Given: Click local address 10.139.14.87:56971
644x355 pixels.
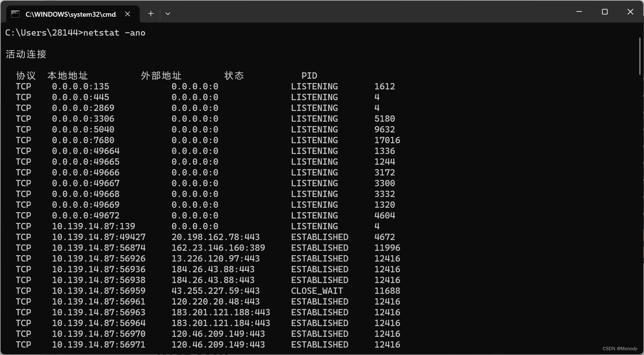Looking at the screenshot, I should tap(99, 345).
